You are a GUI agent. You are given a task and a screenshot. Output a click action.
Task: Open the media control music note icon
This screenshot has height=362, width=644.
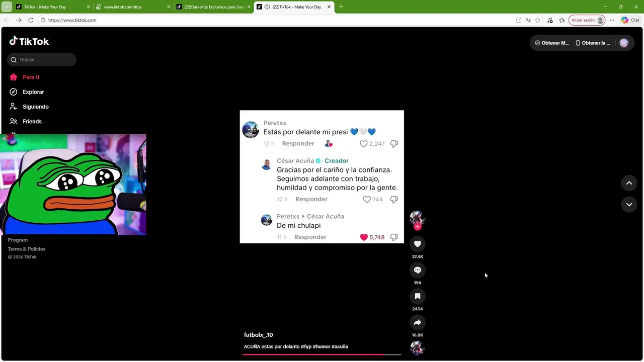550,20
